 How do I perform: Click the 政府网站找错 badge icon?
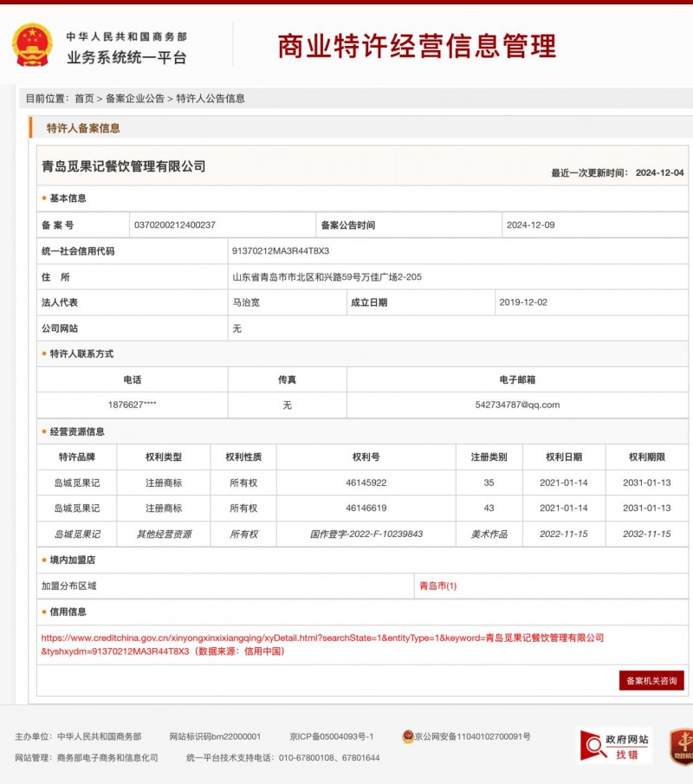tap(614, 745)
